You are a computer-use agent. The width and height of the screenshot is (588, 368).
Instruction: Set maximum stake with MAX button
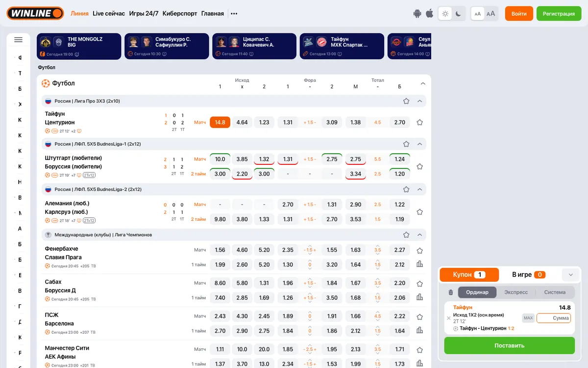(528, 318)
